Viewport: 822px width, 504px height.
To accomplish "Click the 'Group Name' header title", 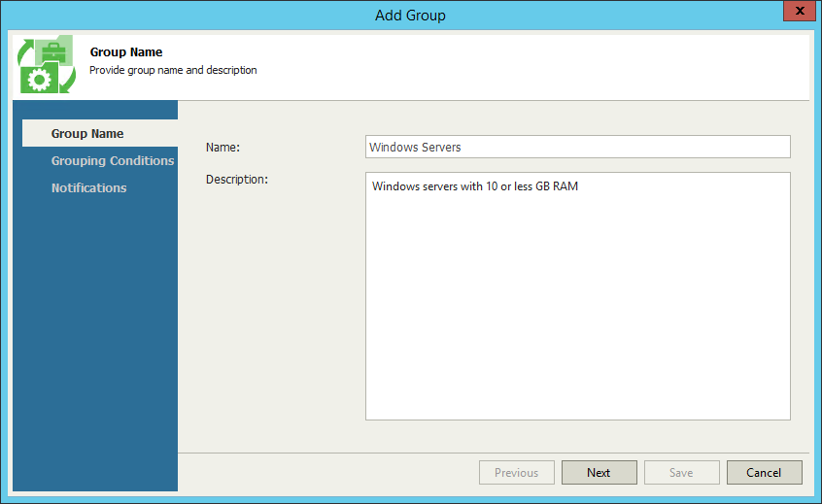I will point(125,51).
